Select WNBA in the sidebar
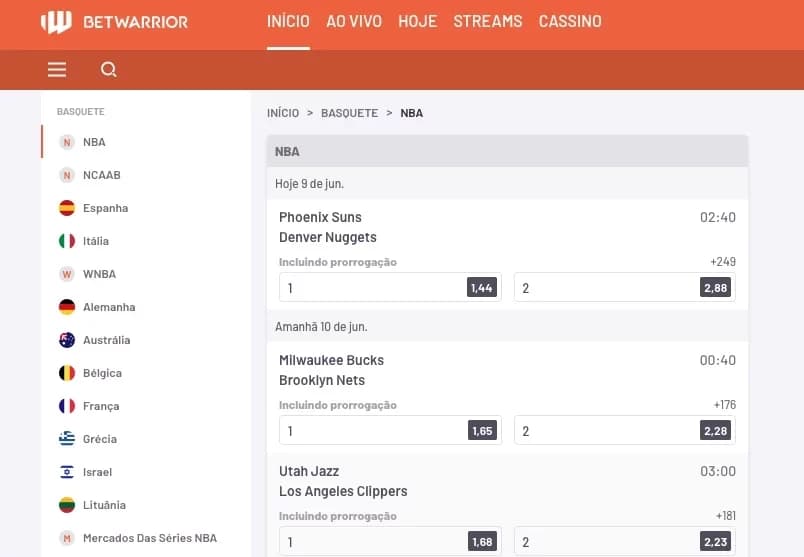The height and width of the screenshot is (557, 804). 99,274
